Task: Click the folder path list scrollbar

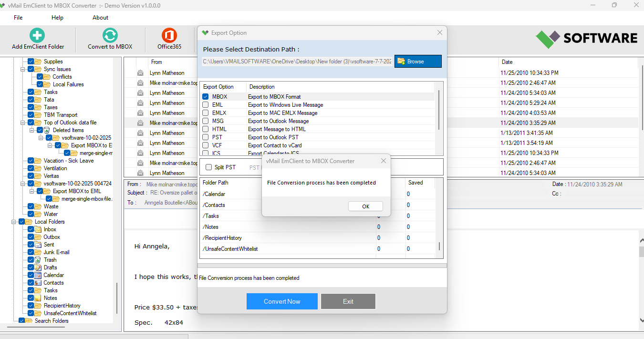Action: pyautogui.click(x=439, y=246)
